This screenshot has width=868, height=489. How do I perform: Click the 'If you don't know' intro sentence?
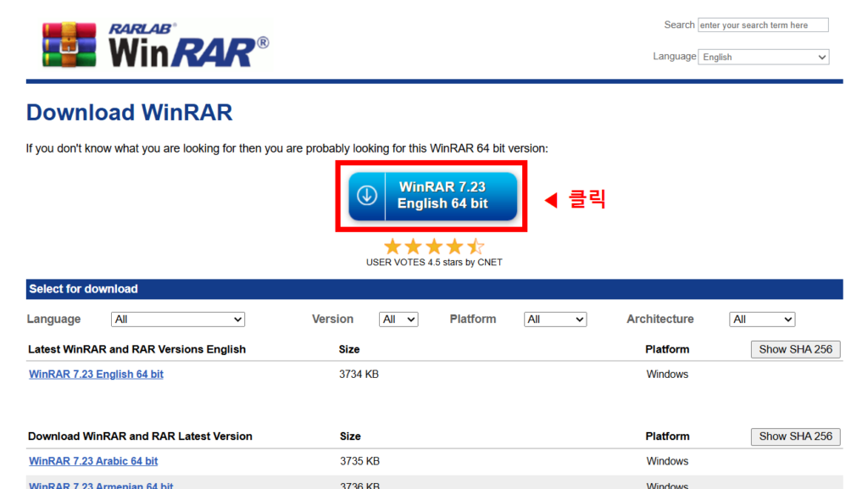(287, 148)
